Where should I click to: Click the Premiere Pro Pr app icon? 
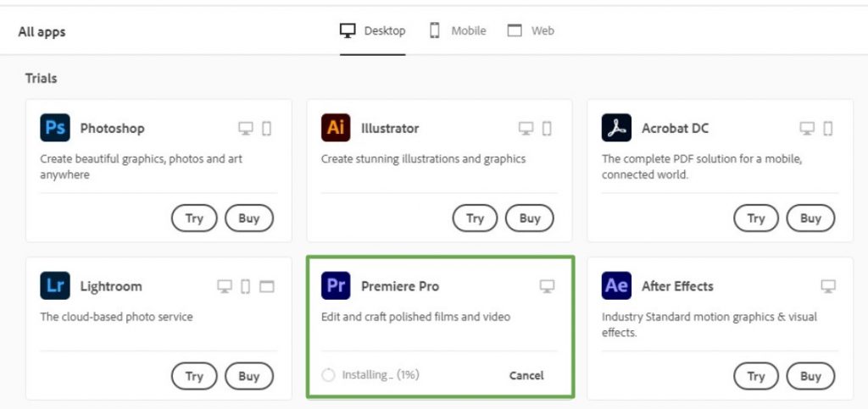[336, 285]
